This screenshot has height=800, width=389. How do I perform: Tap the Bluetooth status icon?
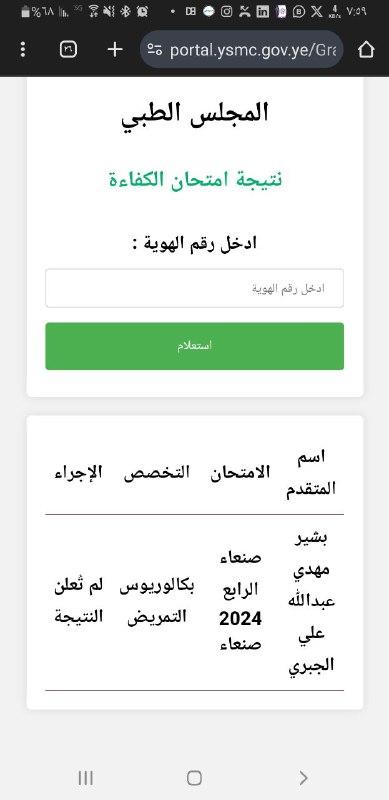coord(126,11)
